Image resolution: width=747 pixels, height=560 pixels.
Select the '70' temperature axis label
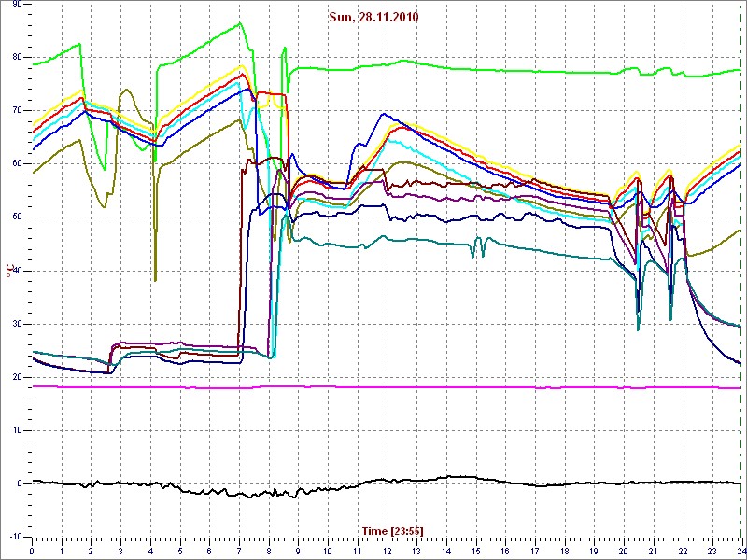16,110
